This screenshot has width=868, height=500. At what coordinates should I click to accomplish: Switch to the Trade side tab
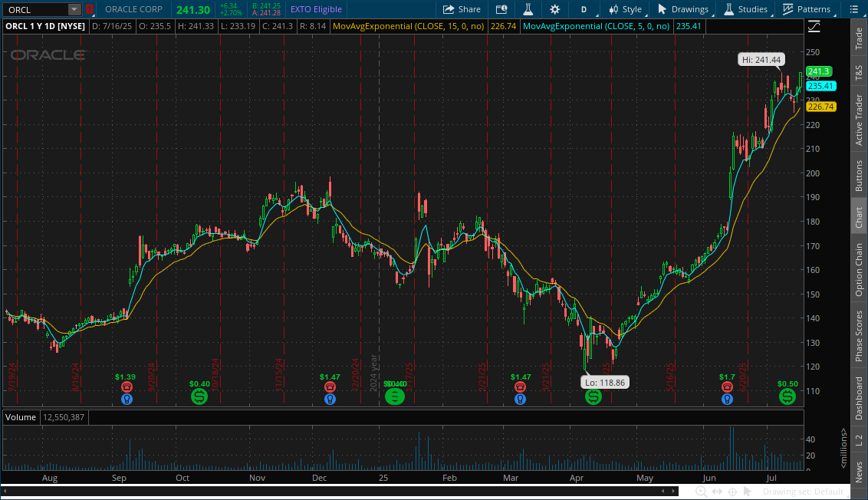(x=859, y=38)
